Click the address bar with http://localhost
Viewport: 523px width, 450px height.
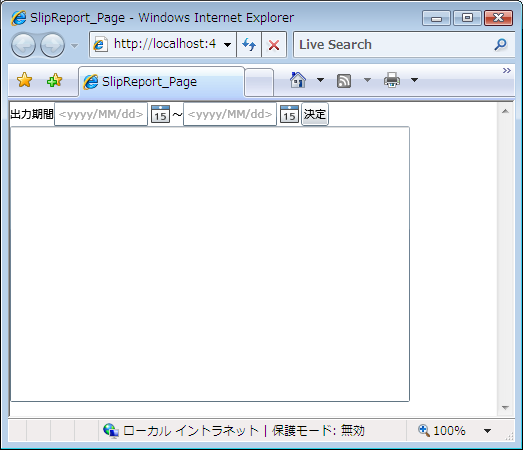coord(163,44)
